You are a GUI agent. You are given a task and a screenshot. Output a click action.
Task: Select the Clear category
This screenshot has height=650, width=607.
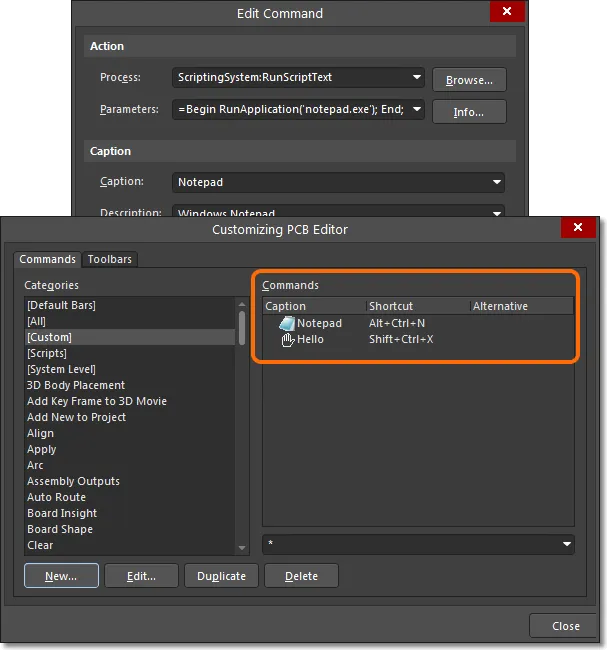pyautogui.click(x=130, y=546)
